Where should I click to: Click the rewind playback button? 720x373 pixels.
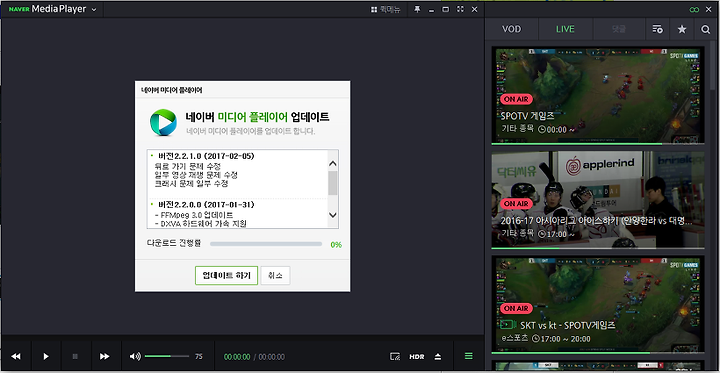point(16,356)
